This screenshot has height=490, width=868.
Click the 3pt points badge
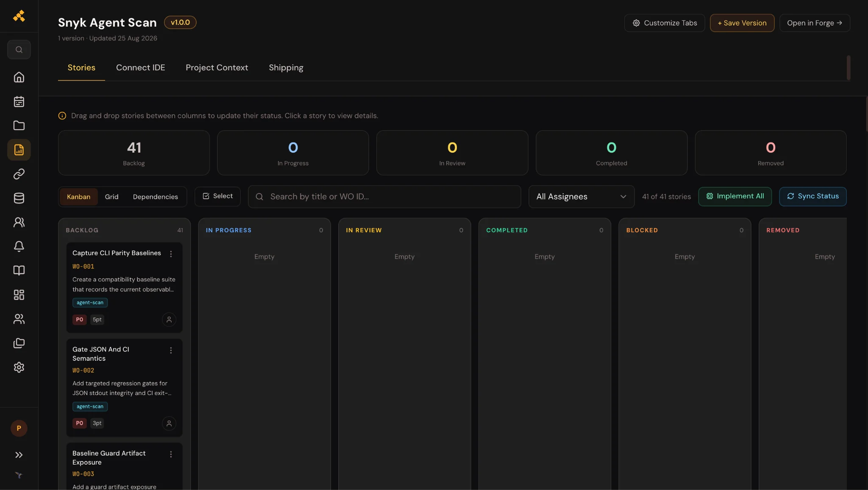tap(97, 423)
